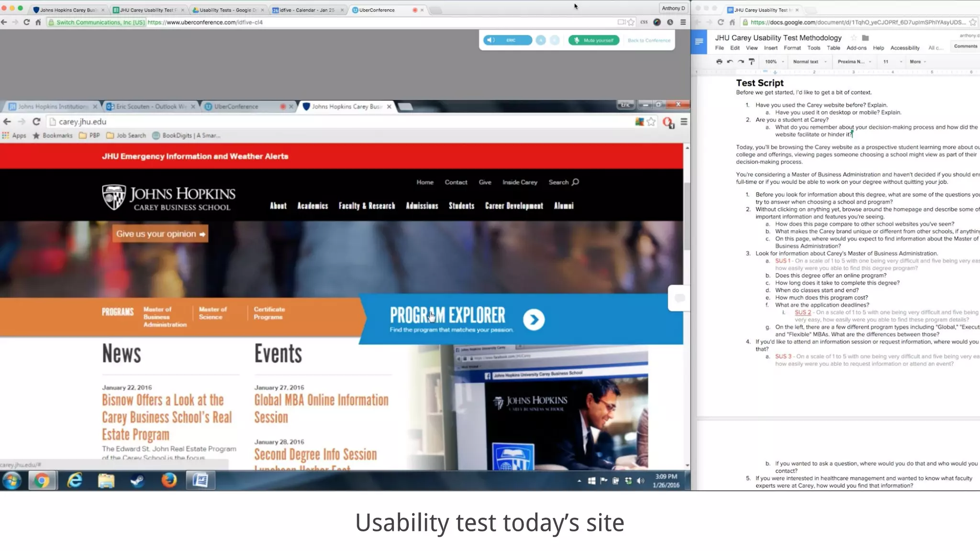Click the clock extension icon in Chrome
Viewport: 980px width, 551px height.
[670, 22]
